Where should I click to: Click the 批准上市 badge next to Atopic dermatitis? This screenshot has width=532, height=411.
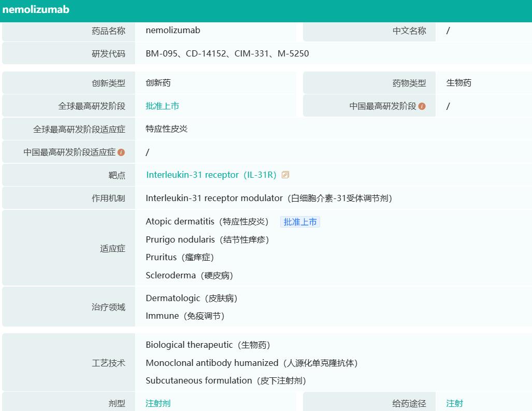(300, 221)
